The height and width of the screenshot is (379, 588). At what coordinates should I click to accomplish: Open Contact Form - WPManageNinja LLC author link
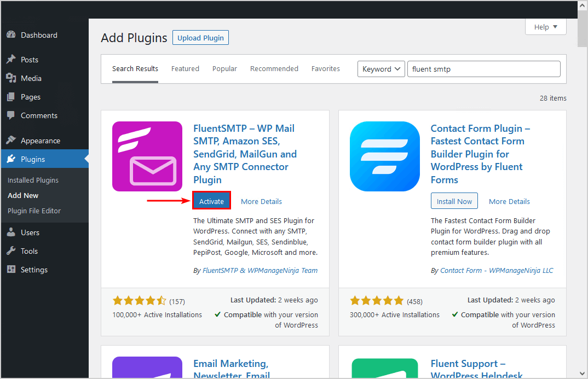497,270
